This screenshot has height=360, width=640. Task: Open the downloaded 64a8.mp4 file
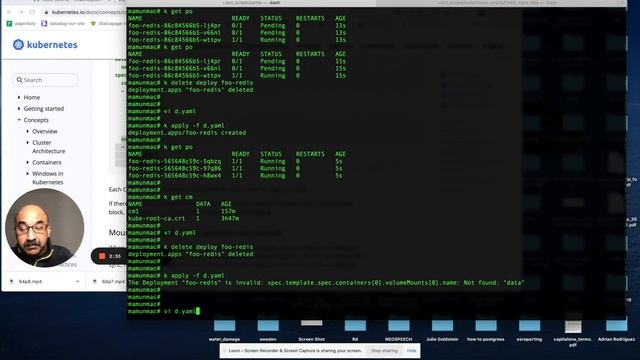(30, 282)
